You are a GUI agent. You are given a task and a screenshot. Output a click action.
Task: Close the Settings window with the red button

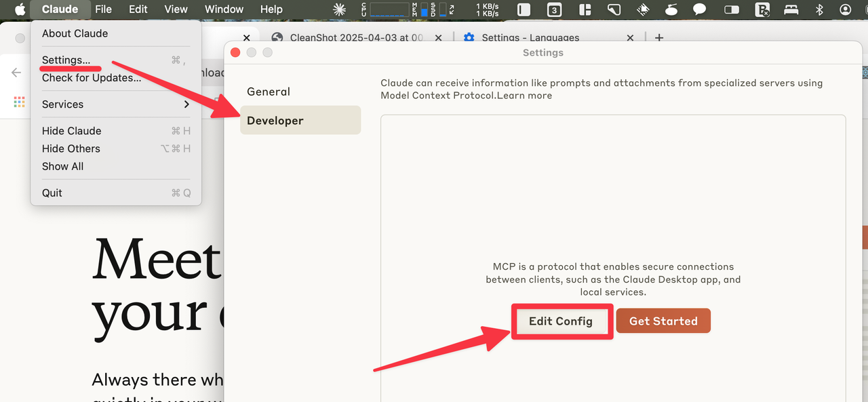(x=235, y=52)
